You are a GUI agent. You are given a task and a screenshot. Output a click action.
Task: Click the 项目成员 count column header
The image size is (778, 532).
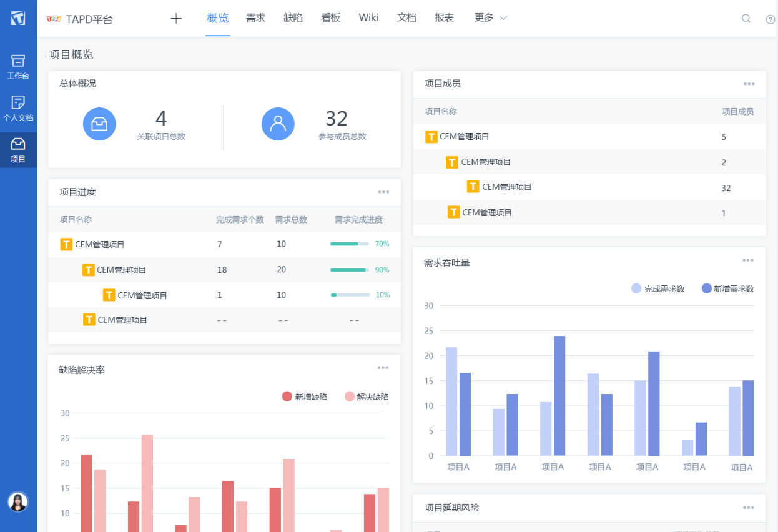point(737,112)
